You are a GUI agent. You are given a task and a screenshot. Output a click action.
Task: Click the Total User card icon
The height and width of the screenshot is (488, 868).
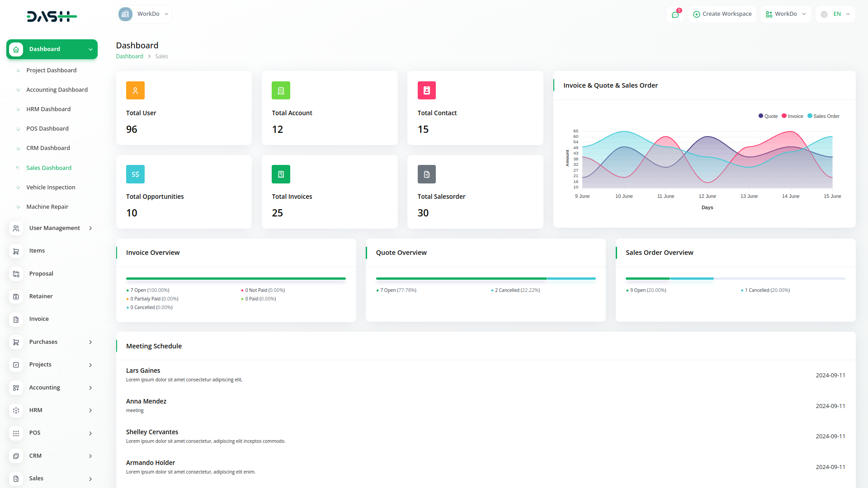tap(135, 90)
